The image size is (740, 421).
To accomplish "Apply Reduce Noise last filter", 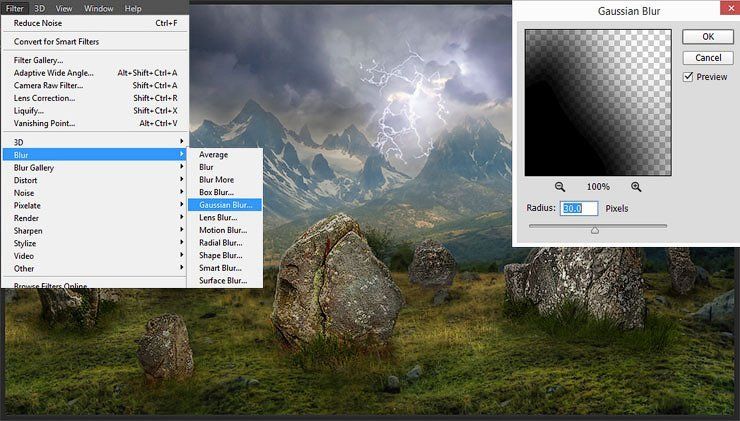I will pos(95,23).
